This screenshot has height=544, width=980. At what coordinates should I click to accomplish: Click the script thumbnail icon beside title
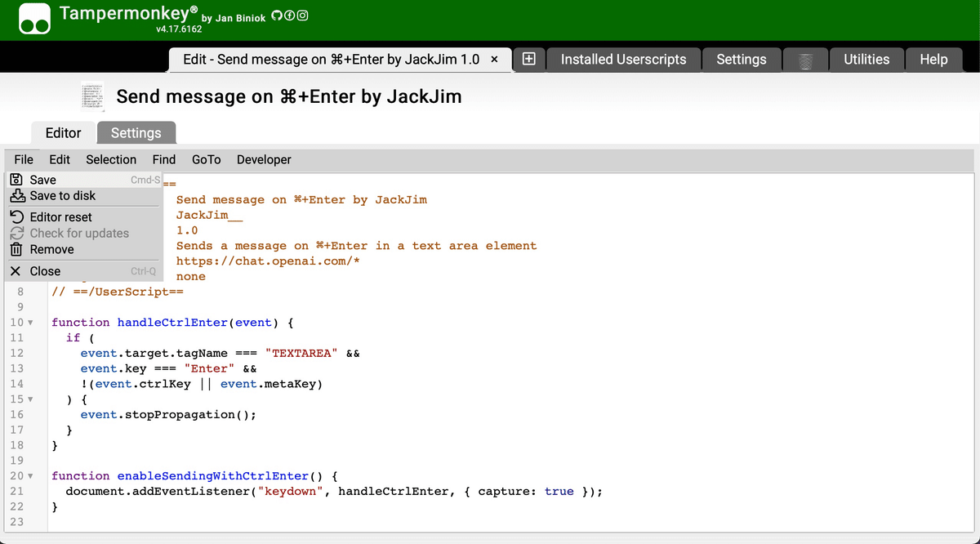(93, 96)
